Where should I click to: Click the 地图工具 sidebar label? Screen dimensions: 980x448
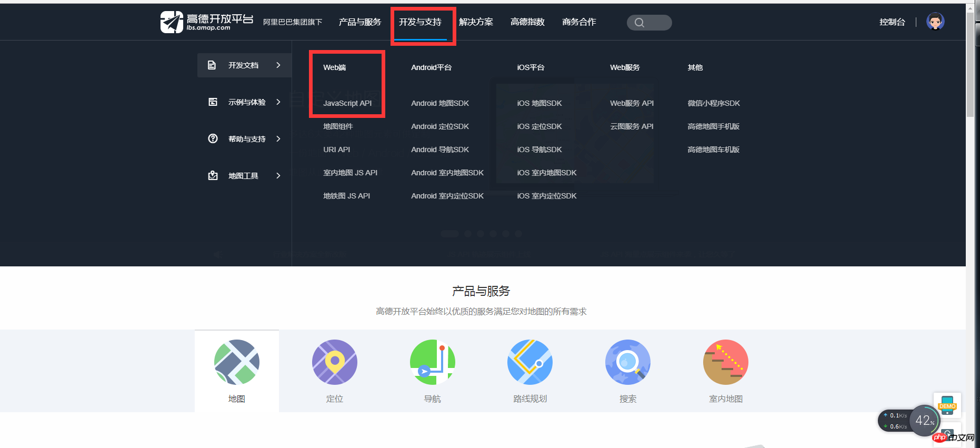coord(243,176)
